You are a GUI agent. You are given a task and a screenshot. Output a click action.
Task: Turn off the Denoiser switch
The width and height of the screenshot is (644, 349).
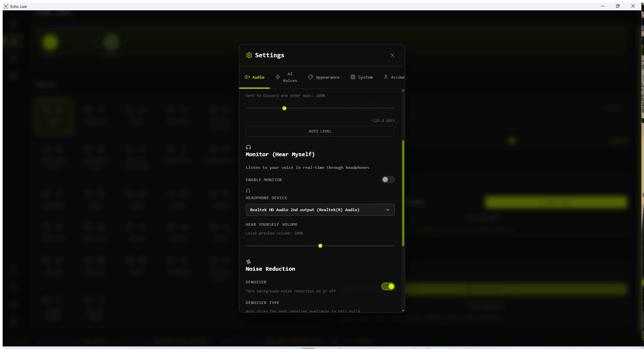(x=388, y=286)
